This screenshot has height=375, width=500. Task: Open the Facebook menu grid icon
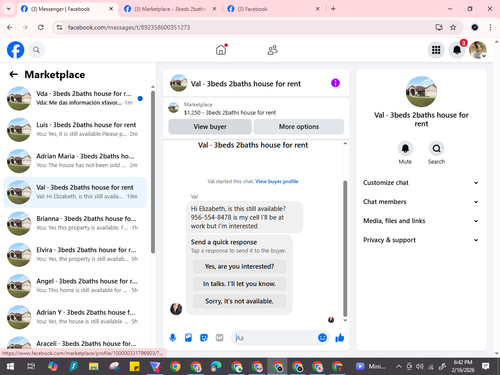tap(436, 50)
